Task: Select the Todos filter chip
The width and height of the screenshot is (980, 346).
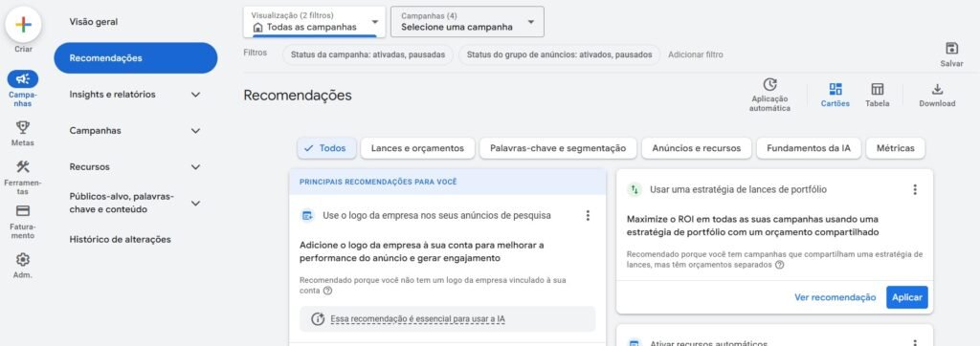Action: click(326, 148)
